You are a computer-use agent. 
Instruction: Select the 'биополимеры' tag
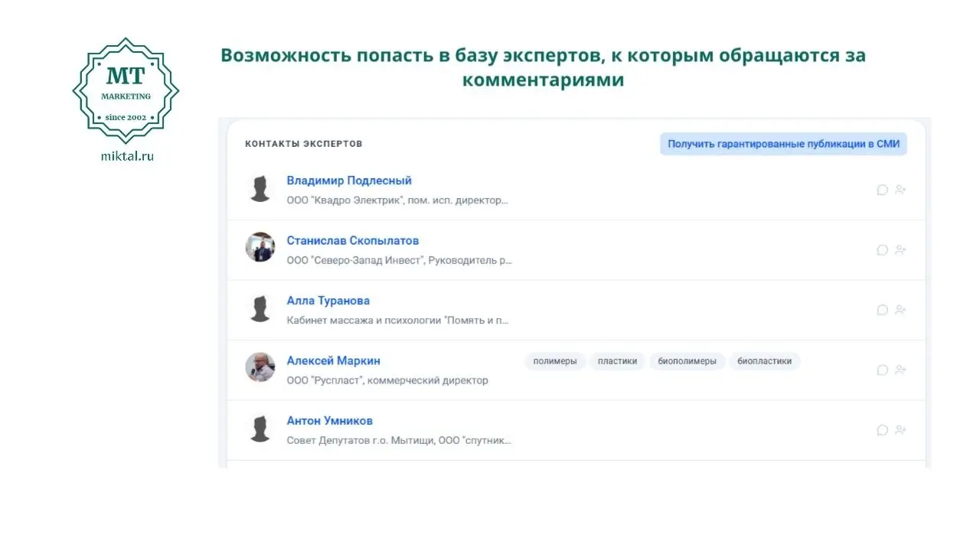[687, 361]
